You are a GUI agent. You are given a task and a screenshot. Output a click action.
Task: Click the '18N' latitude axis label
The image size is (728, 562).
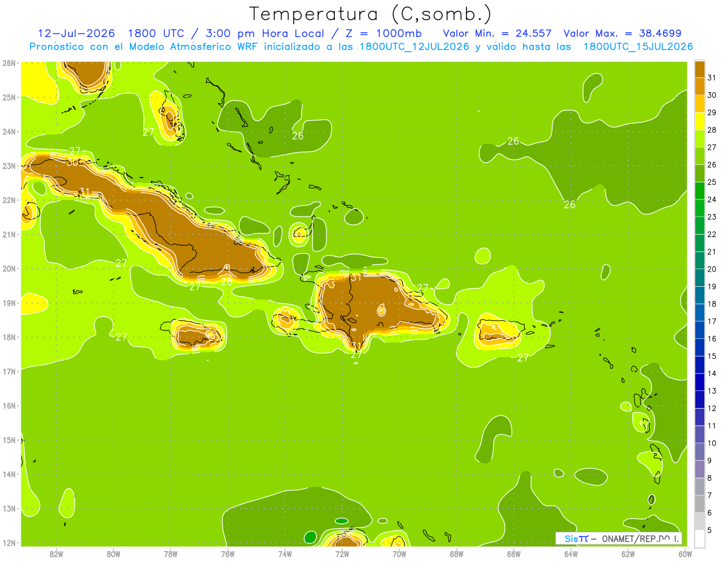8,337
